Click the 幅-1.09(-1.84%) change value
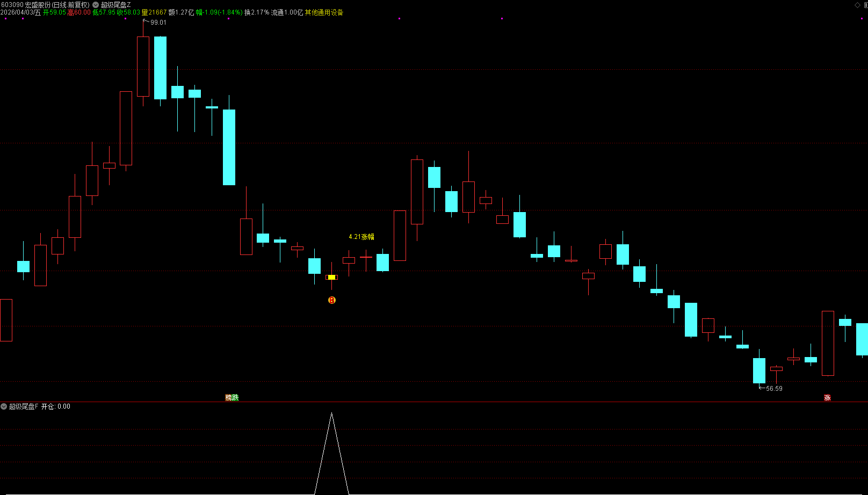Viewport: 868px width, 495px height. (x=219, y=12)
